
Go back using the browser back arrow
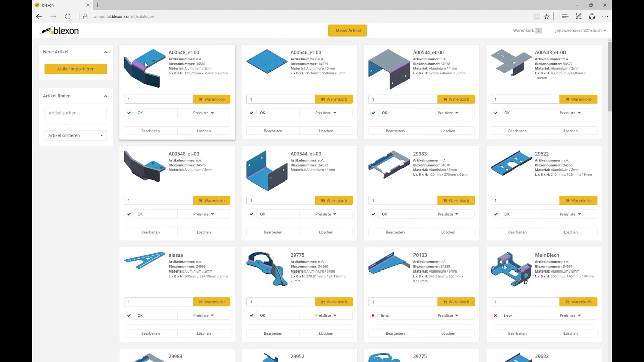(39, 16)
